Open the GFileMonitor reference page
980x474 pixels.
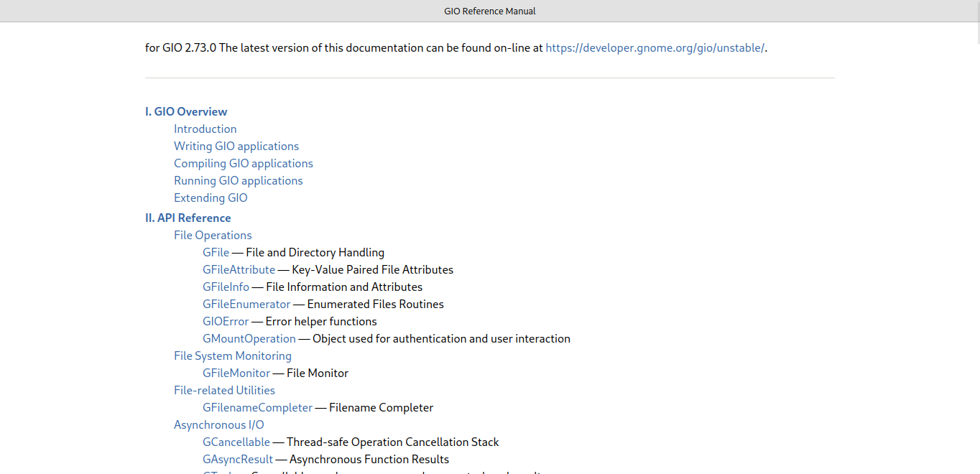(236, 373)
